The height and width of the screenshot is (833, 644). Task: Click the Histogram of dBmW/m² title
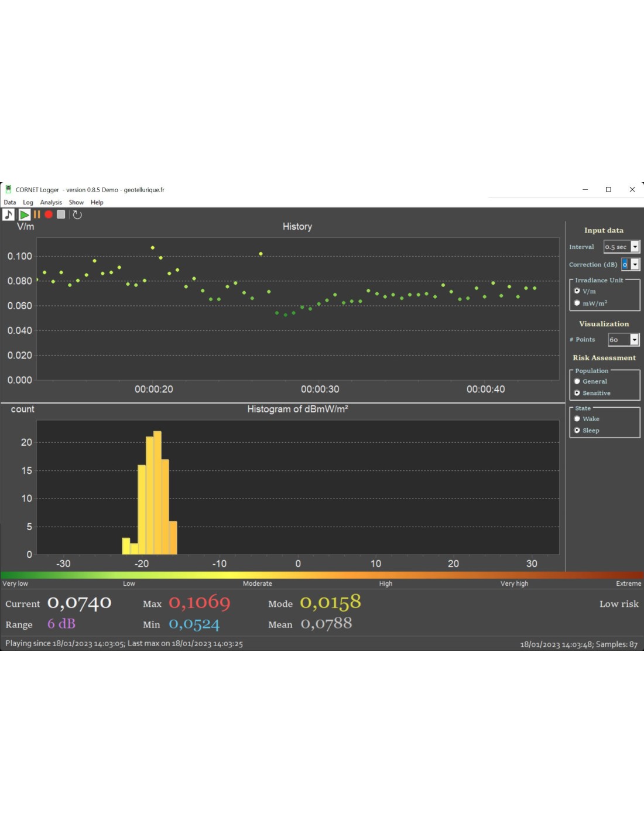tap(297, 409)
